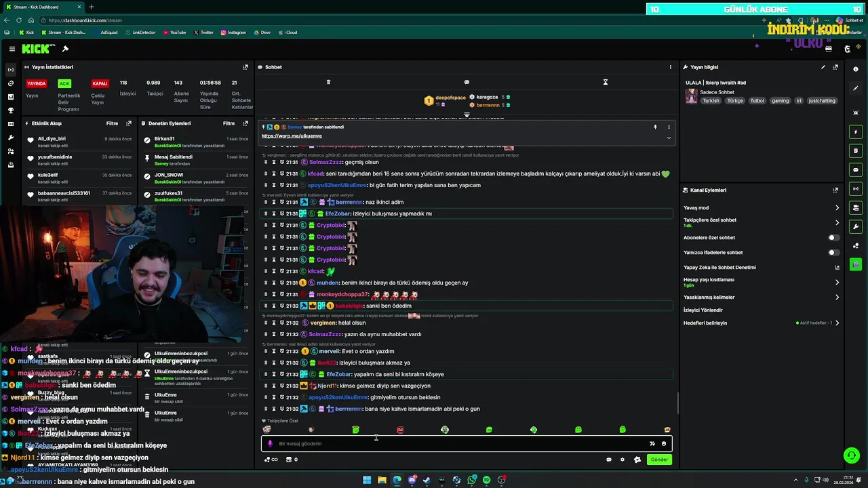Viewport: 868px width, 488px height.
Task: Open the wrench settings icon in the left sidebar
Action: tap(10, 138)
